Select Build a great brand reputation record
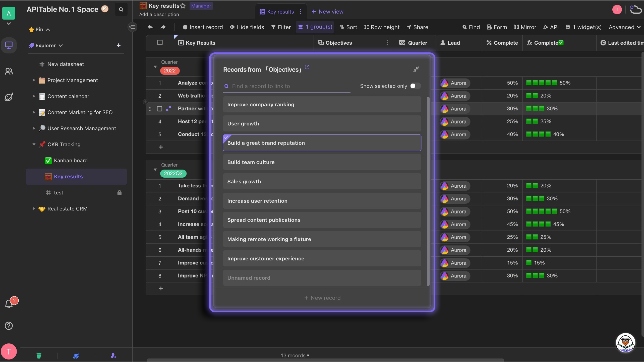The image size is (644, 362). coord(322,143)
